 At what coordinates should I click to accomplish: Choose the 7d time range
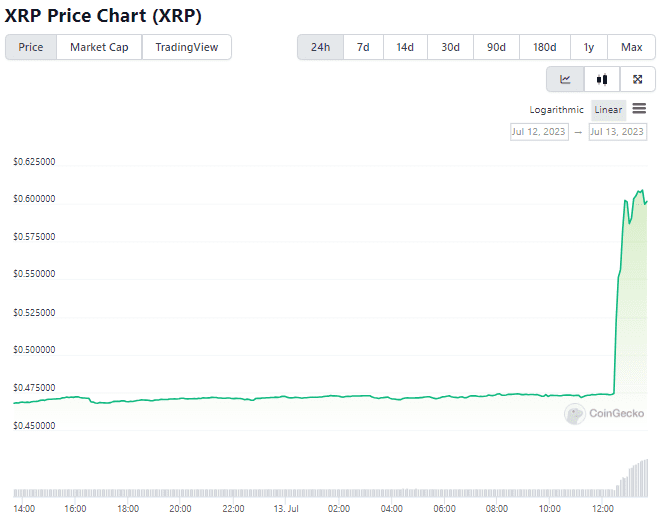(x=363, y=47)
